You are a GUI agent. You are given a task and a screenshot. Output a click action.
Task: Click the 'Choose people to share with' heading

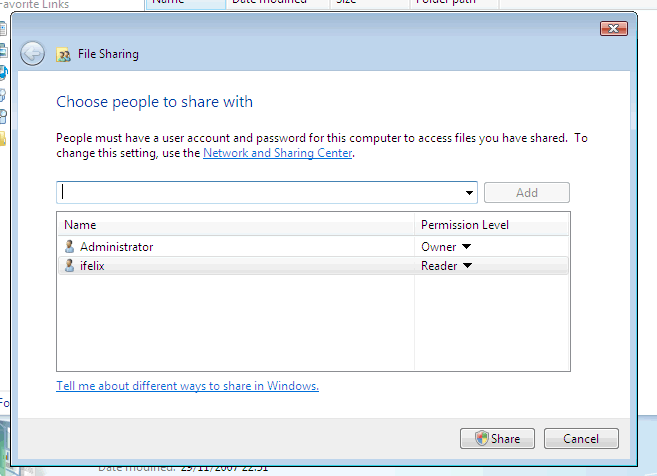coord(154,102)
